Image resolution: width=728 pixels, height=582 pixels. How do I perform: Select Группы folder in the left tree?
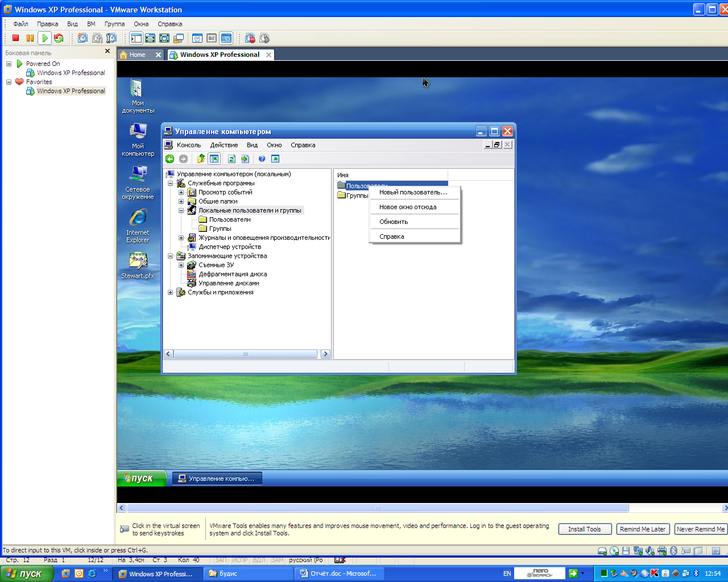coord(220,228)
